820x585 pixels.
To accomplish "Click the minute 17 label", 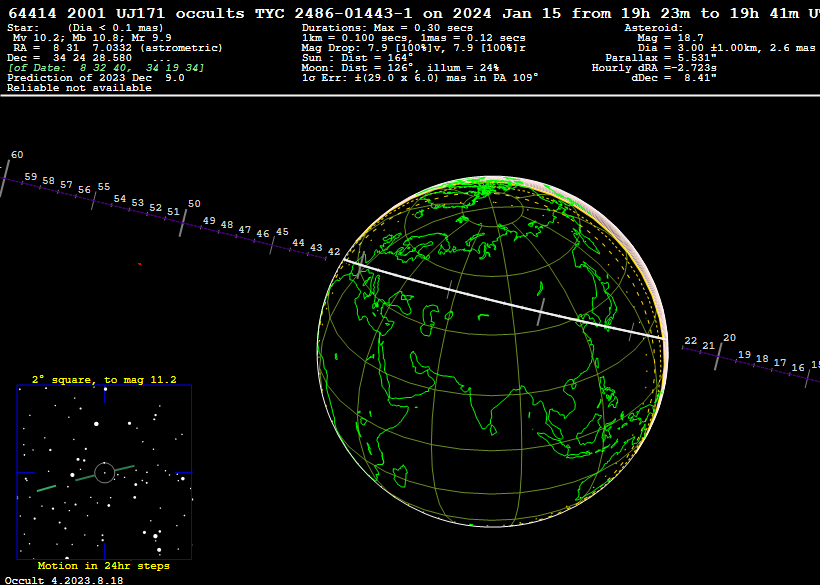I will (x=780, y=363).
